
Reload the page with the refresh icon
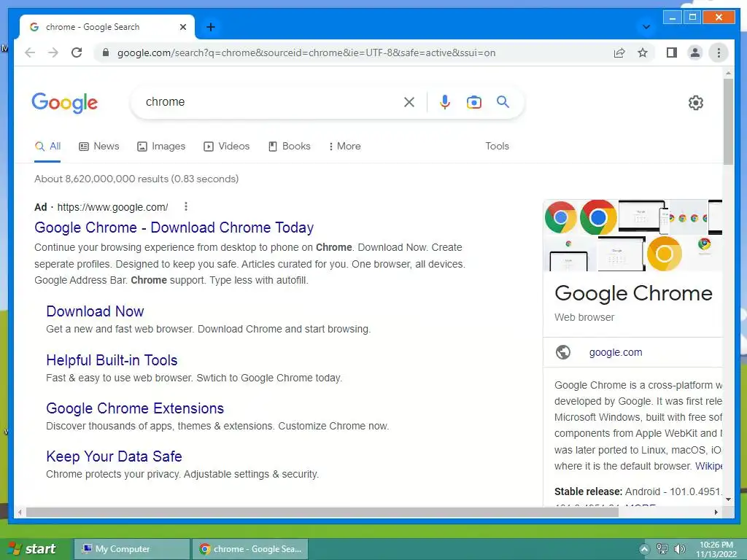[77, 52]
